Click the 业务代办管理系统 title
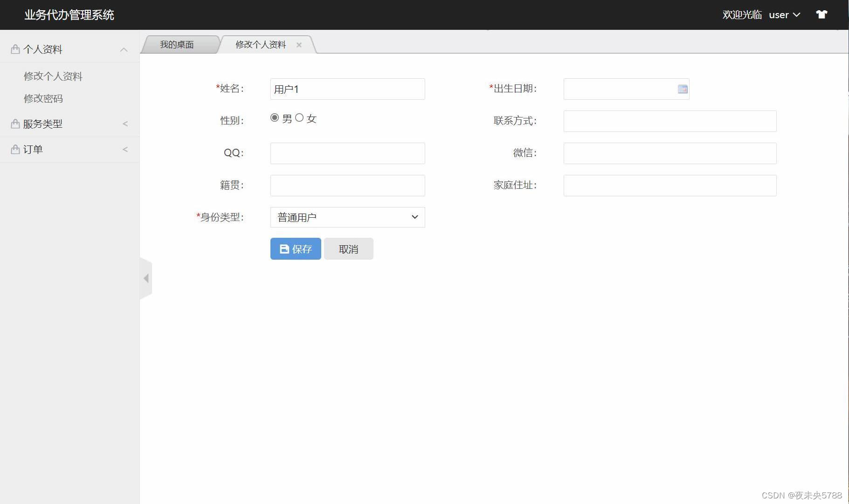 (69, 15)
